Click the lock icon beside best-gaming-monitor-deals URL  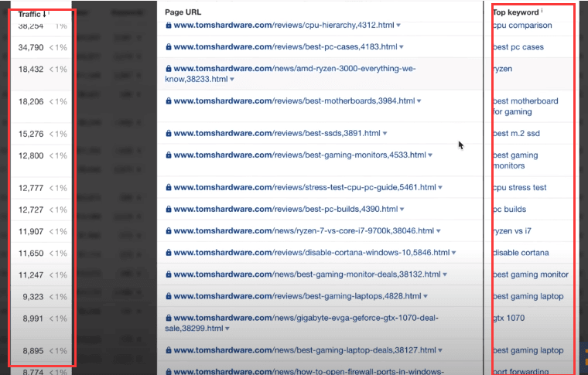point(169,274)
